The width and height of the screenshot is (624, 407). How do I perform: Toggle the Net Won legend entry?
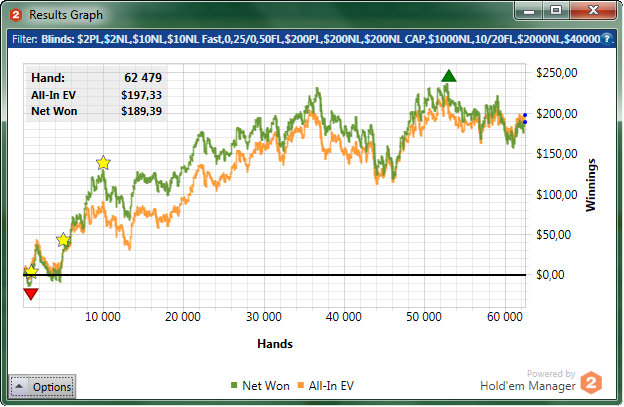pyautogui.click(x=260, y=386)
